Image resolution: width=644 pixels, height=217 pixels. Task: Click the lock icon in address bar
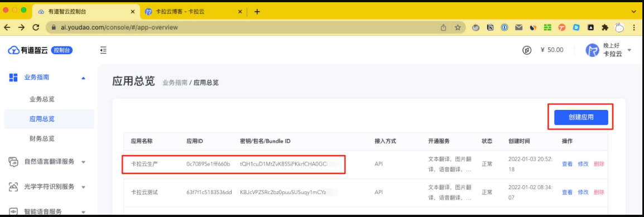(54, 27)
